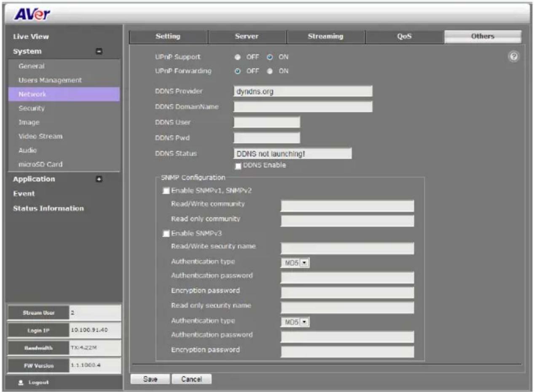
Task: Go to the QoS tab
Action: pos(404,37)
